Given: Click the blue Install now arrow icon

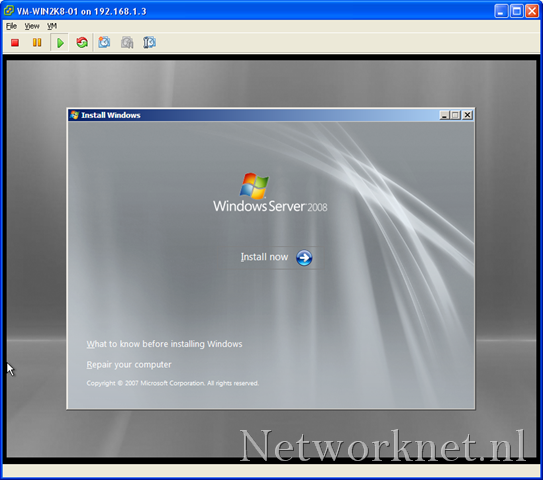Looking at the screenshot, I should point(304,258).
